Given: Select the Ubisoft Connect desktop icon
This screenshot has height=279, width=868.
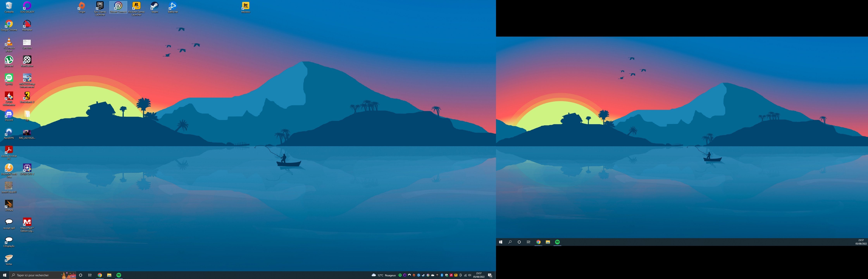Looking at the screenshot, I should [x=118, y=6].
